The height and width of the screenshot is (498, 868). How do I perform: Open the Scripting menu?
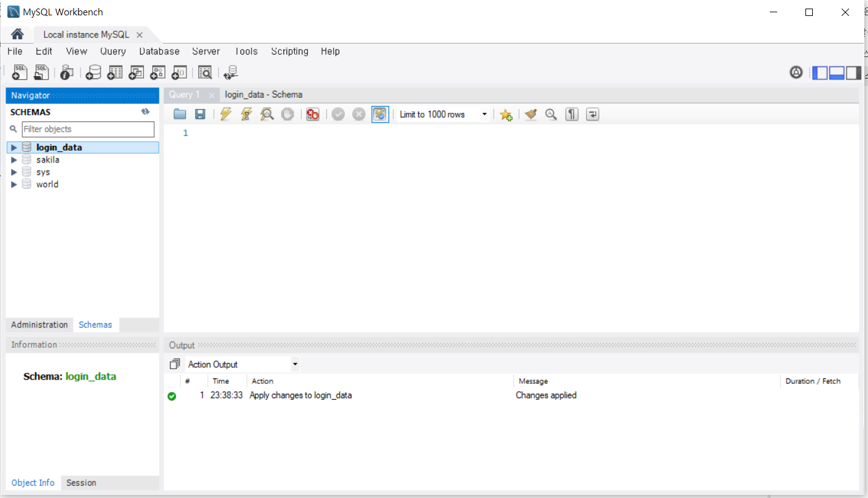pyautogui.click(x=290, y=52)
